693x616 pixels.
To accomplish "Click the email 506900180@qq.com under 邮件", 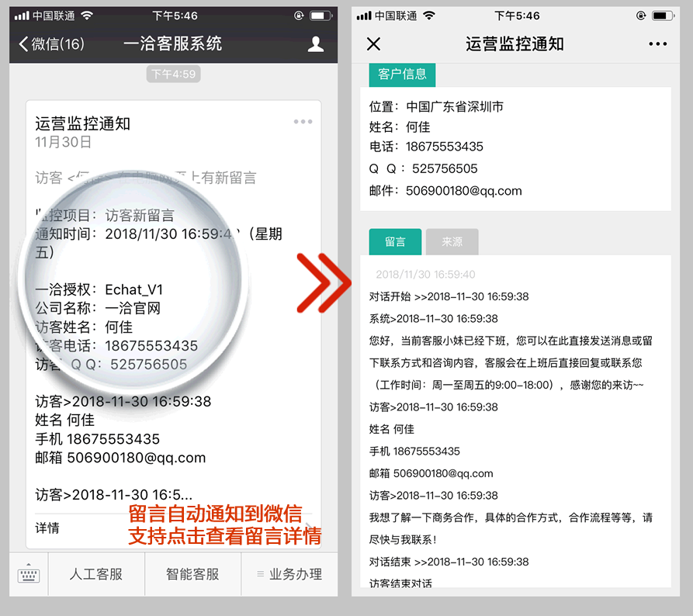I will click(x=463, y=191).
